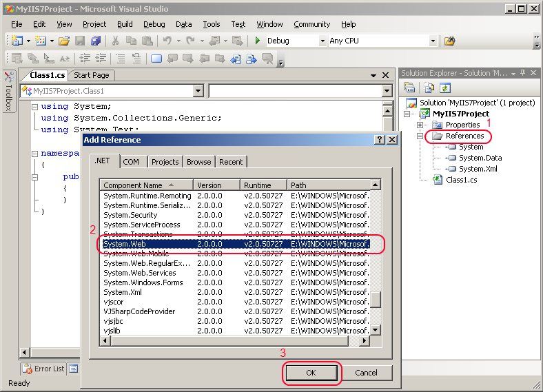This screenshot has width=543, height=392.
Task: Click the Uncomment Selection icon
Action: point(137,59)
